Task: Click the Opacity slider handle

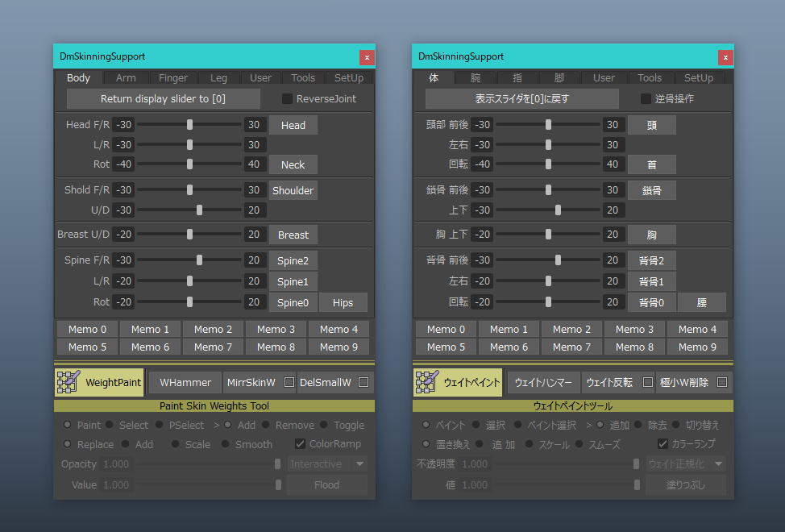Action: click(278, 464)
